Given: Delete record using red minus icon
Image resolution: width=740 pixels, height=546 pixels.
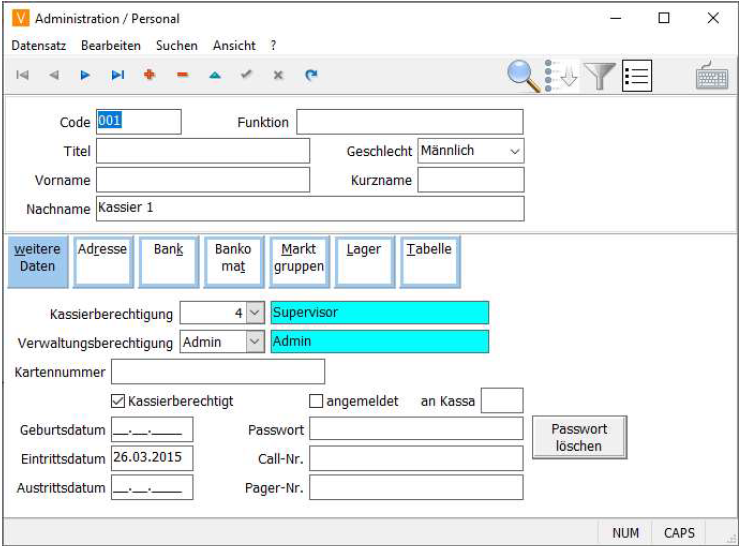Looking at the screenshot, I should [x=182, y=75].
